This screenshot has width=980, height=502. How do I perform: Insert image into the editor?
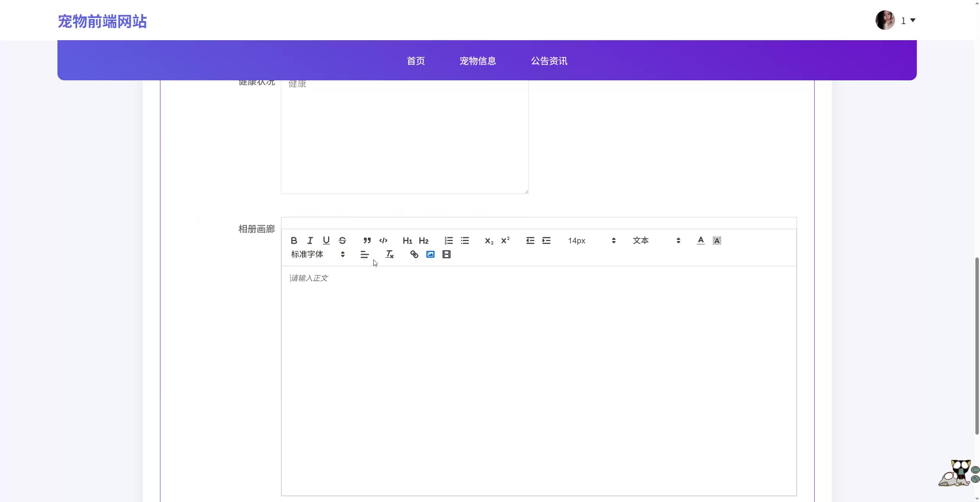[x=430, y=254]
